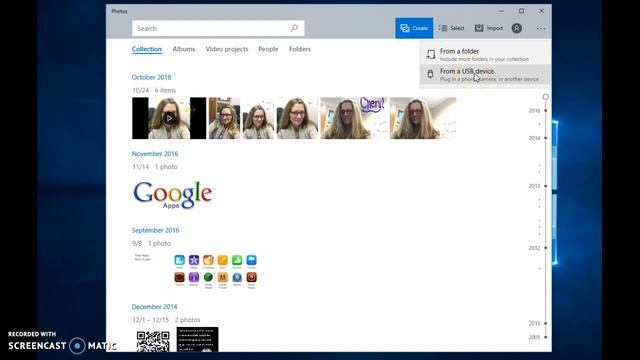Viewport: 640px width, 360px height.
Task: Click the search magnifier icon
Action: pyautogui.click(x=294, y=28)
